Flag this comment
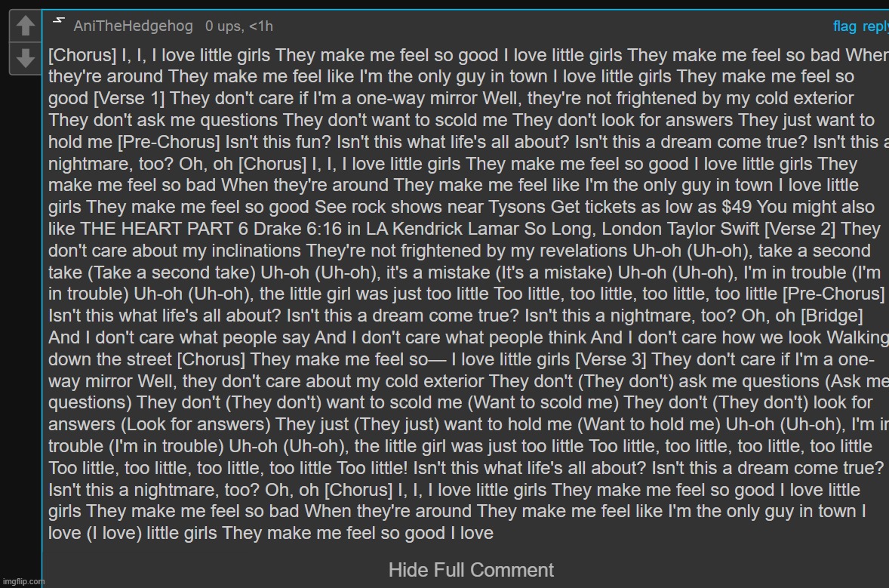Screen dimensions: 889x588 tap(844, 26)
